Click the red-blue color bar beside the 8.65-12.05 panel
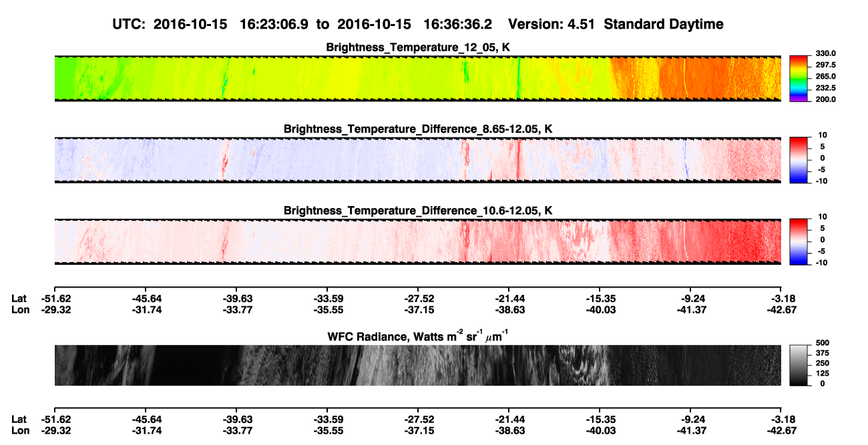 pos(799,160)
